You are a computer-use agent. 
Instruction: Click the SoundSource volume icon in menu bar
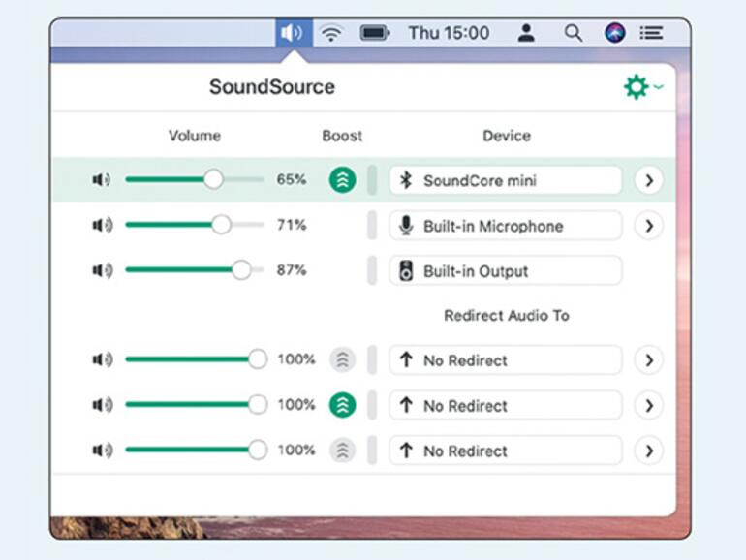click(292, 33)
